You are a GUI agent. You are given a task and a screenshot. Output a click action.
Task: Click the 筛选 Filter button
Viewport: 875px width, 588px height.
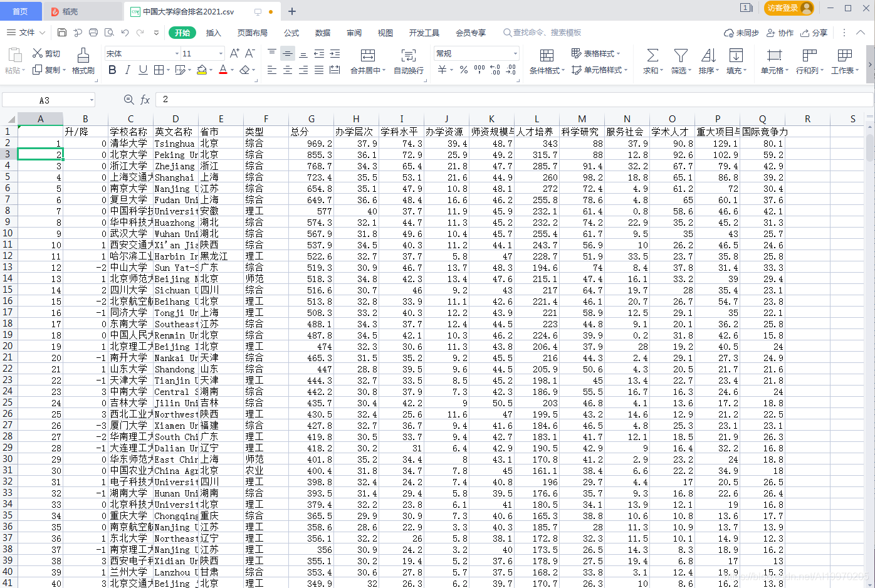click(681, 61)
